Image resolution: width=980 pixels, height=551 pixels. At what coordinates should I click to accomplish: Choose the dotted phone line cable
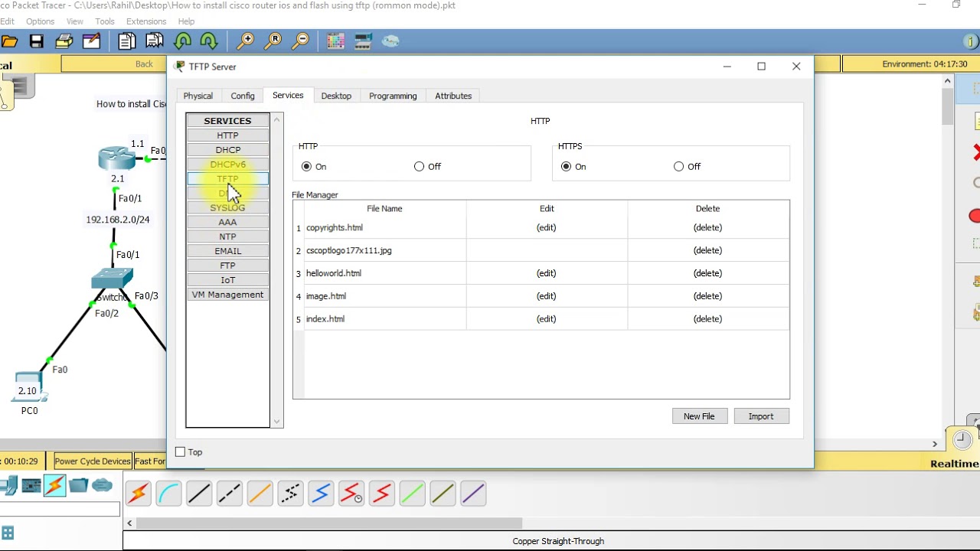point(290,493)
